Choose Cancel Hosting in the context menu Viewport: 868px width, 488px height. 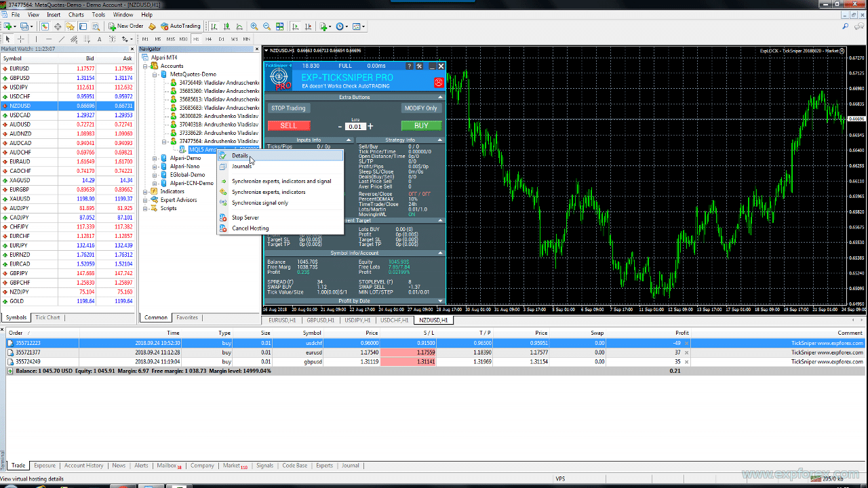pos(279,228)
